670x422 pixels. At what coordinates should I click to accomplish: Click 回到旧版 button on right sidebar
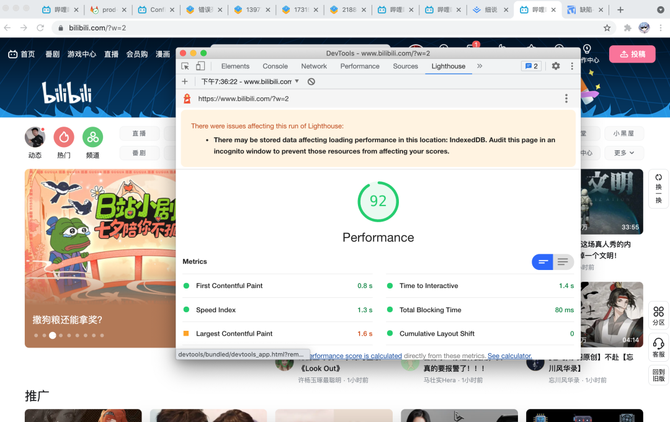(x=658, y=375)
